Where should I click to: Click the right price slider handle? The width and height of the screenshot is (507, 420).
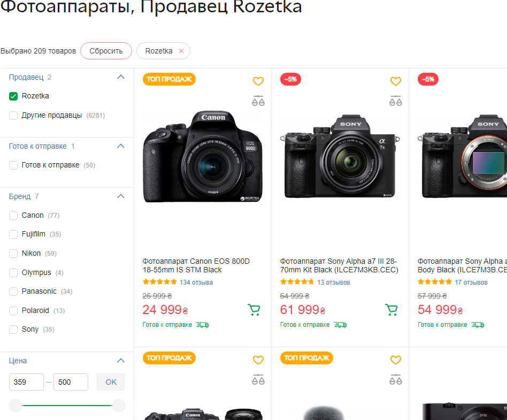119,406
